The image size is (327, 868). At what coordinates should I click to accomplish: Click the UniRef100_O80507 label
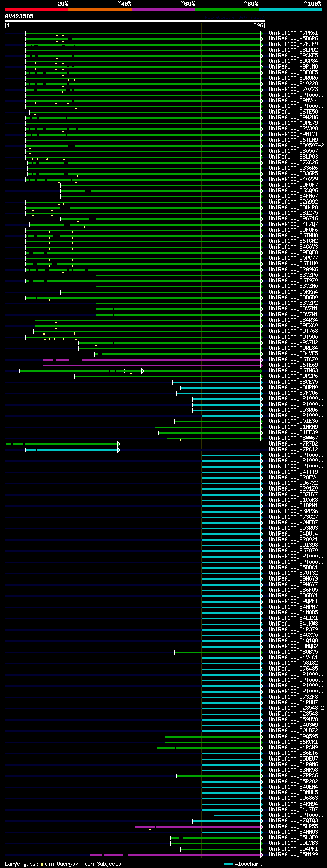pos(293,151)
